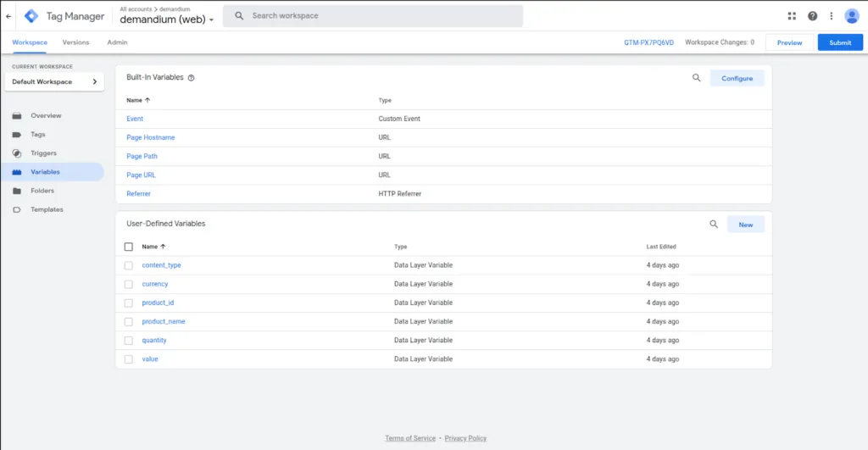Check the value variable checkbox
The height and width of the screenshot is (450, 868).
(x=129, y=359)
